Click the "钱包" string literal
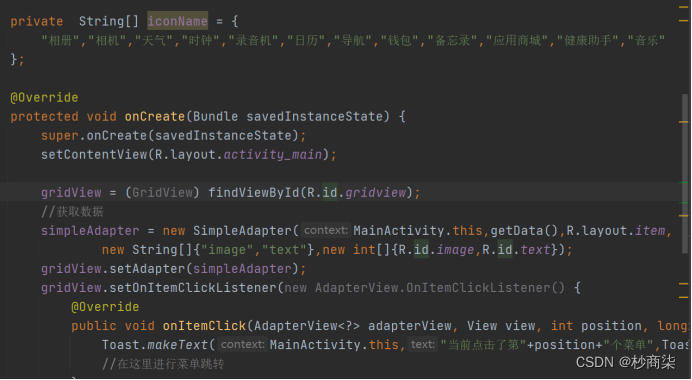Viewport: 692px width, 380px height. tap(401, 41)
